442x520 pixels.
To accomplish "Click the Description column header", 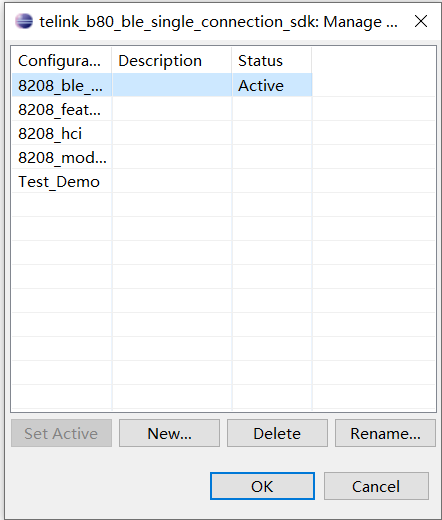I will click(x=172, y=61).
